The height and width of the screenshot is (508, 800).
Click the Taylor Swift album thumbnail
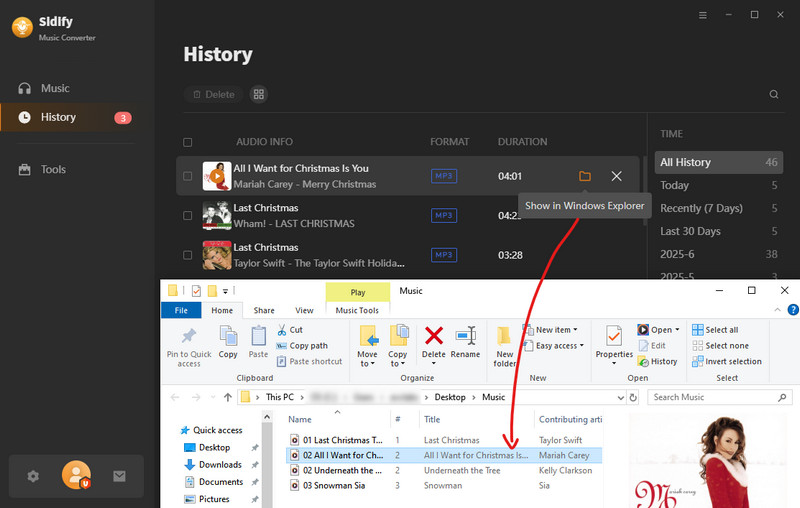[x=217, y=255]
